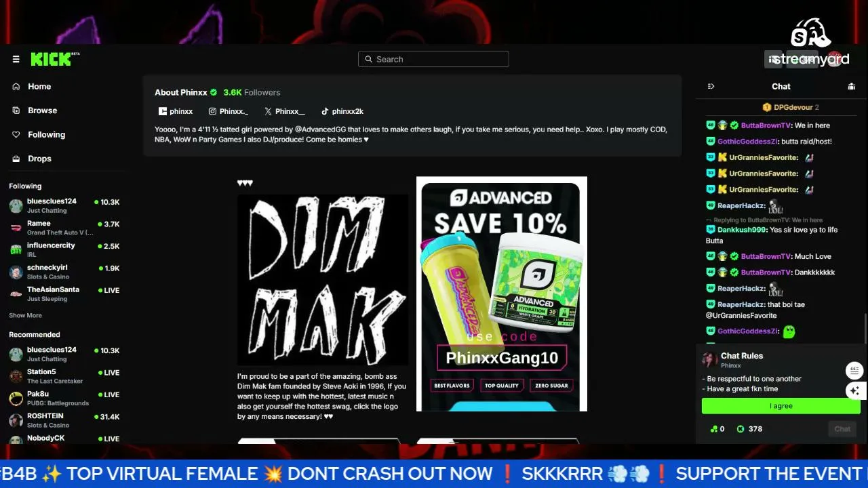Open Phinxx's Kick profile link icon

(x=163, y=111)
